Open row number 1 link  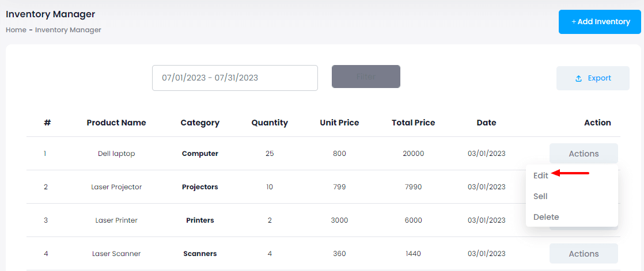pyautogui.click(x=45, y=154)
